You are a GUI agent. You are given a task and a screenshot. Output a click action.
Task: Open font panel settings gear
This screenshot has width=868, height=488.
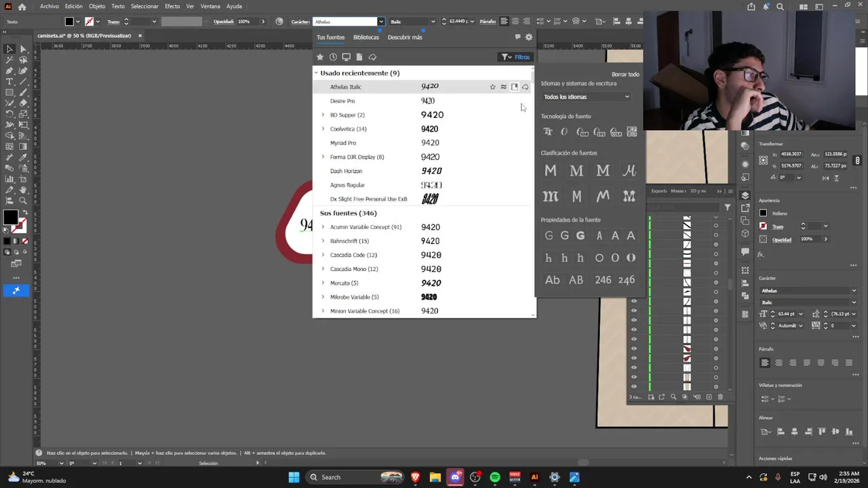[x=529, y=37]
